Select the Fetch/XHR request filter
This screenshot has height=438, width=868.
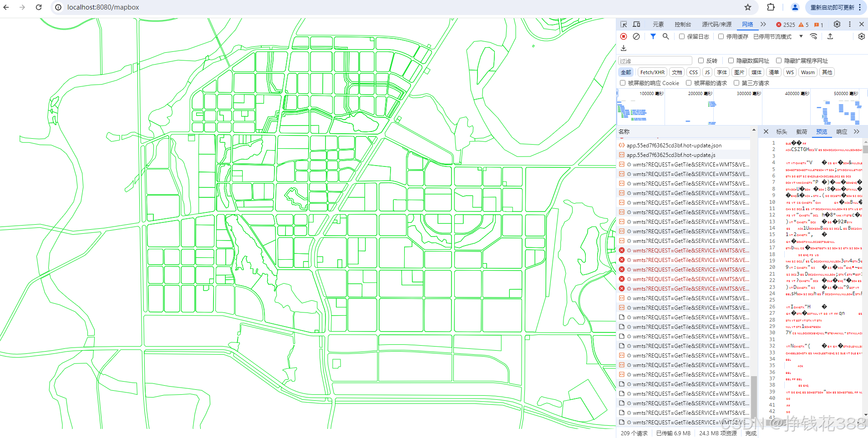[x=652, y=72]
